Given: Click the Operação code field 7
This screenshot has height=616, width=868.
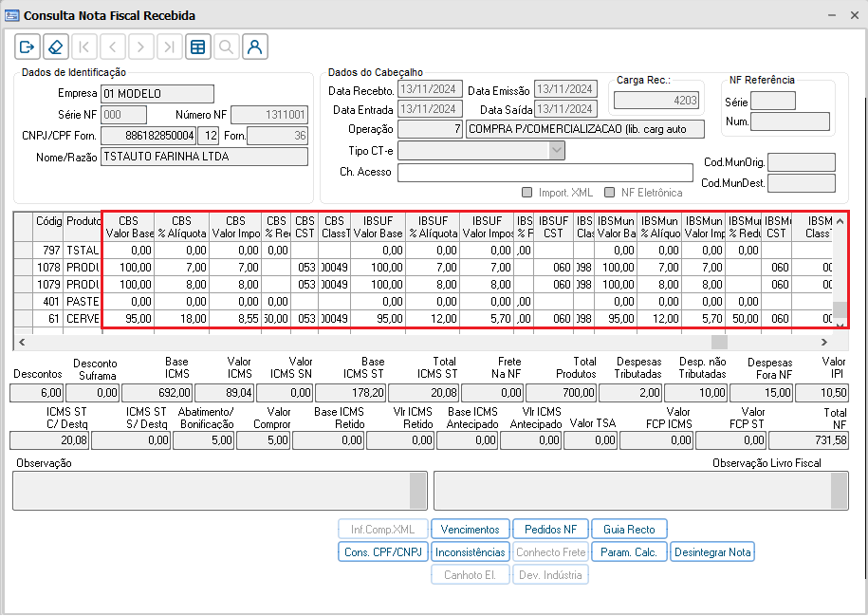Looking at the screenshot, I should [430, 129].
